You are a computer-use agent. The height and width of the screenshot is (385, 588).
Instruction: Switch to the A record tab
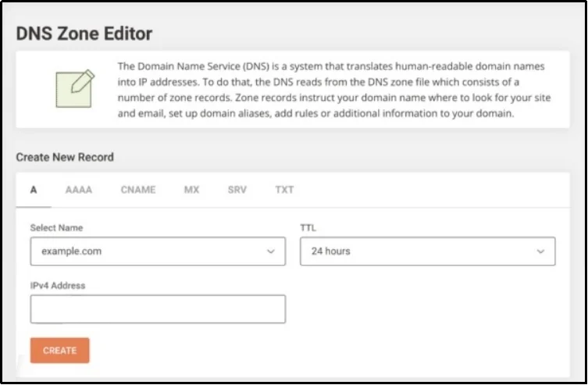coord(34,190)
